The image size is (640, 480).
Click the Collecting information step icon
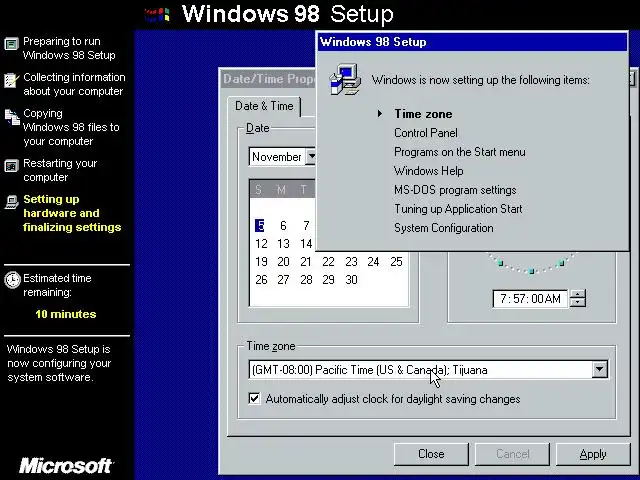[11, 80]
